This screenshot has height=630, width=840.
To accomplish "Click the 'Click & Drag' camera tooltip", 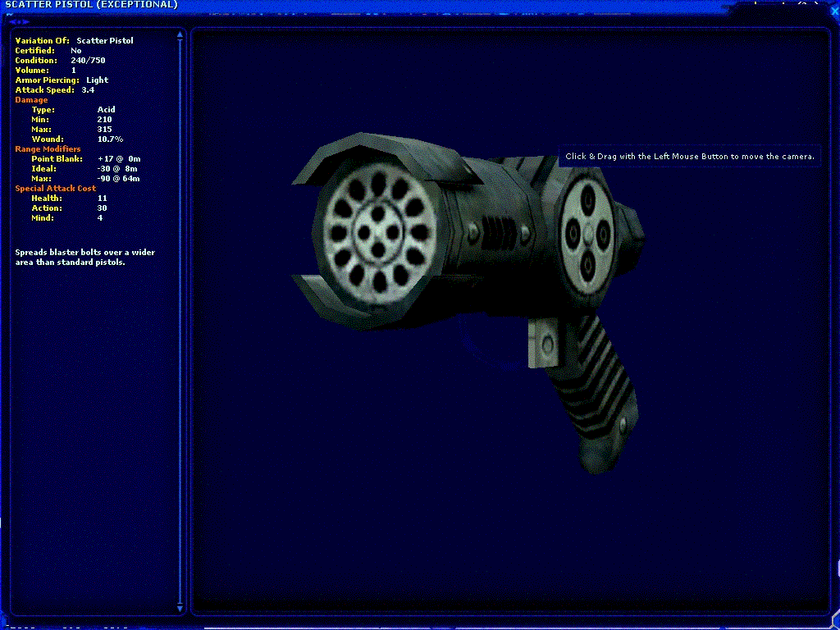I will point(689,157).
